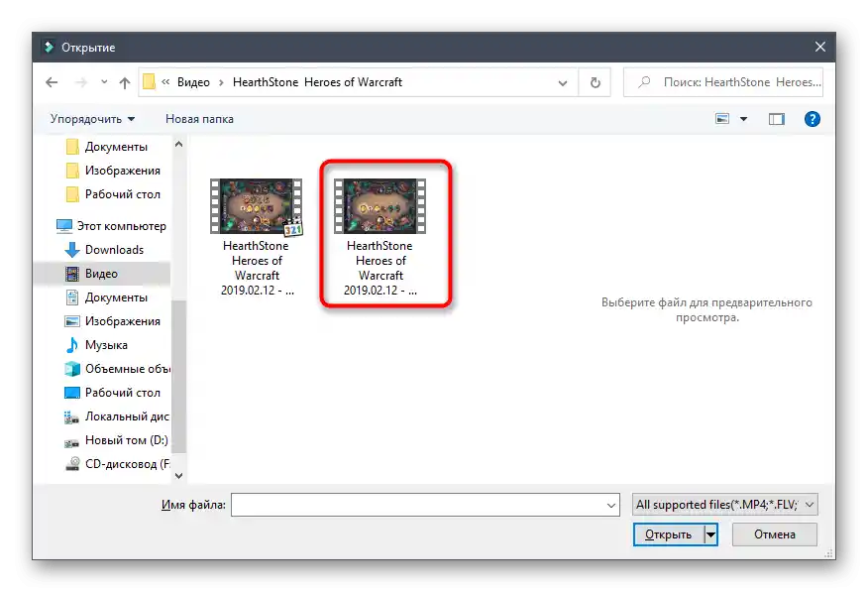Open Объемные объекты in sidebar
The width and height of the screenshot is (868, 592).
(x=117, y=369)
